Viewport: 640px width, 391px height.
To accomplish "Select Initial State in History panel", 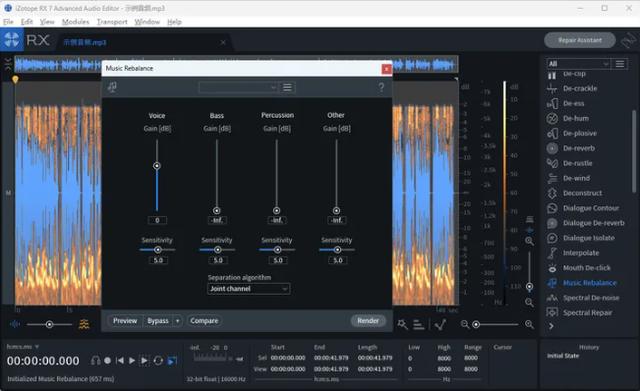I will [563, 356].
